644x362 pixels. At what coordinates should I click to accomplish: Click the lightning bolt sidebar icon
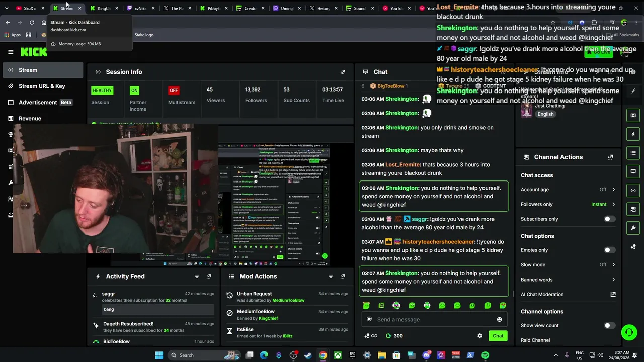click(x=633, y=134)
